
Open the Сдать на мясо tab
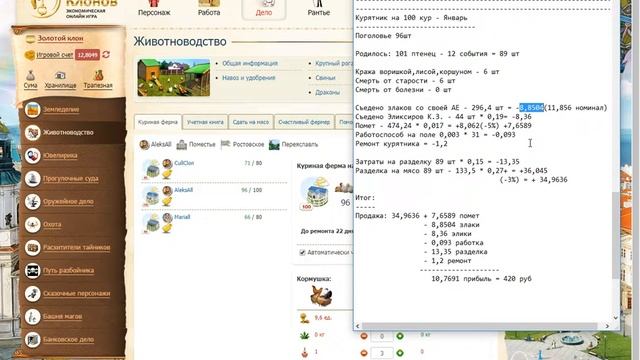tap(251, 122)
